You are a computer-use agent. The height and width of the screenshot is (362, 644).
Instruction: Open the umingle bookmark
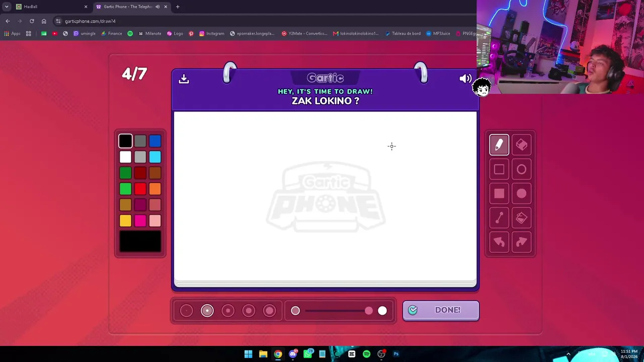pos(85,34)
